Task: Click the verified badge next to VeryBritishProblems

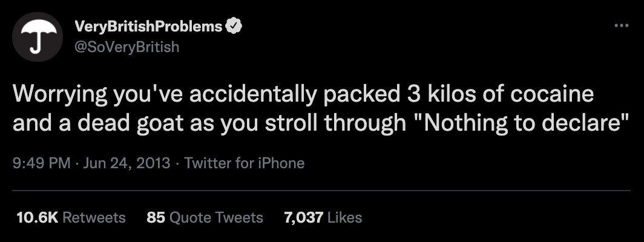Action: point(235,27)
